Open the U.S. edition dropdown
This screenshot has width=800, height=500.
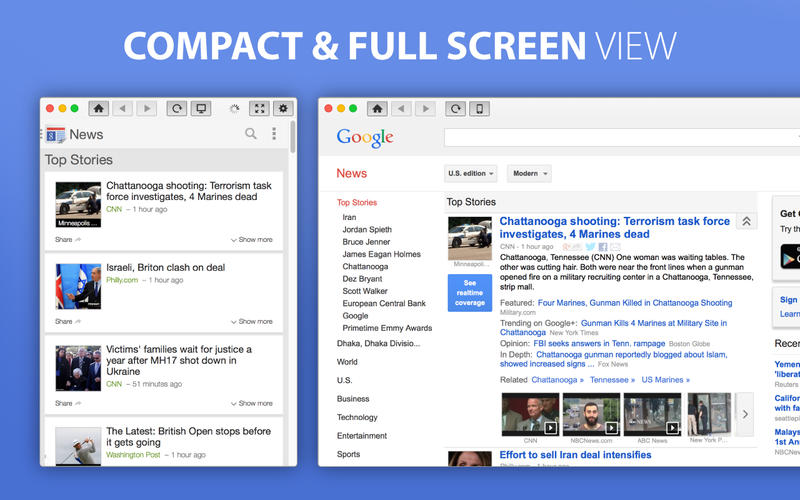(x=470, y=173)
